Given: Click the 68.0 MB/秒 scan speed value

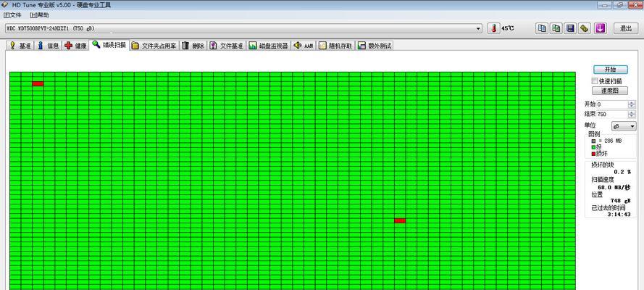Looking at the screenshot, I should pos(614,187).
